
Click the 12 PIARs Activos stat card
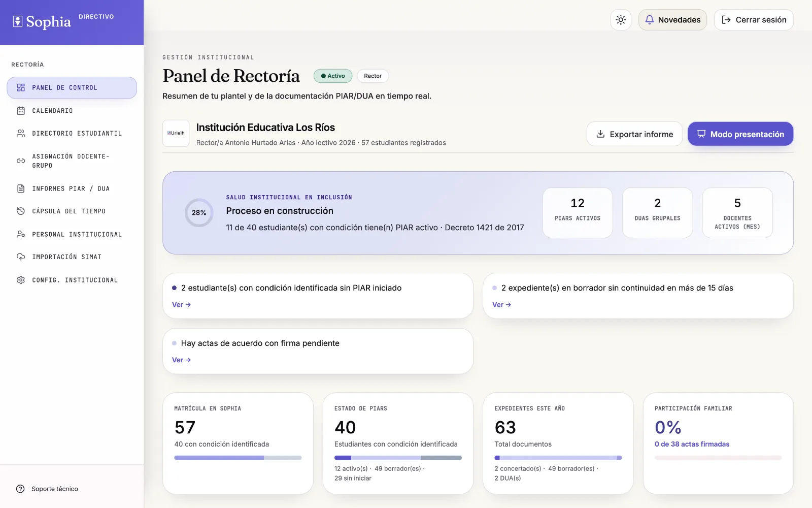coord(578,213)
